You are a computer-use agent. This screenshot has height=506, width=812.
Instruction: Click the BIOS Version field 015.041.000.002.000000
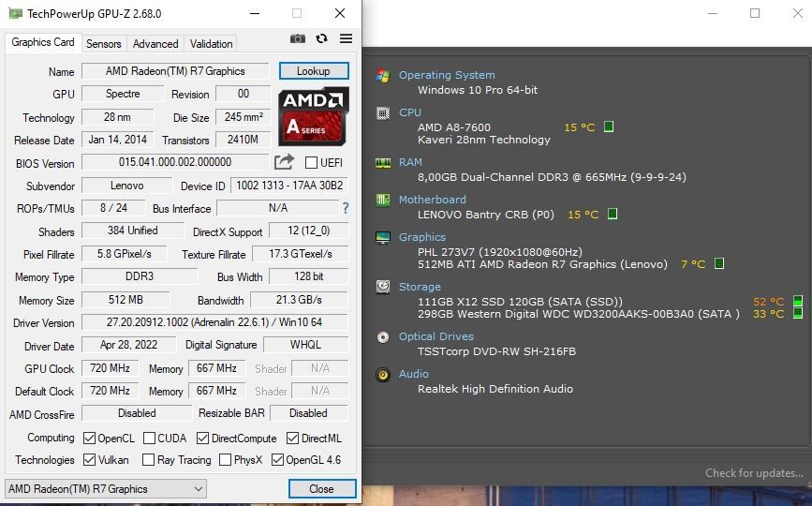(x=175, y=162)
